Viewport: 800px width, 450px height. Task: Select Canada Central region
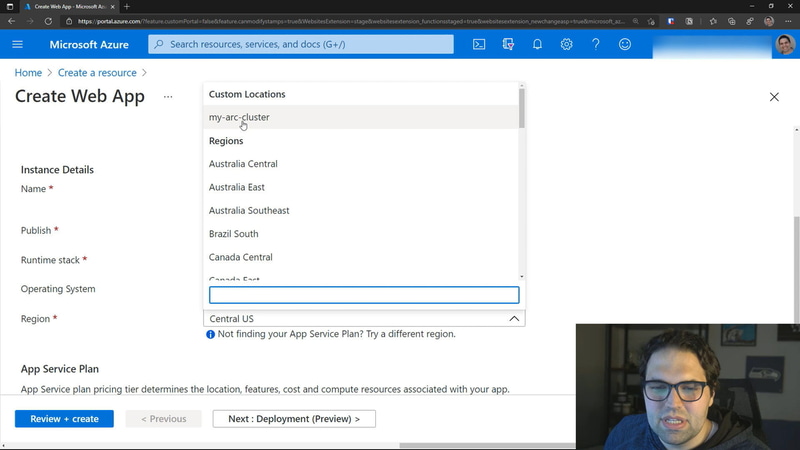pos(361,257)
